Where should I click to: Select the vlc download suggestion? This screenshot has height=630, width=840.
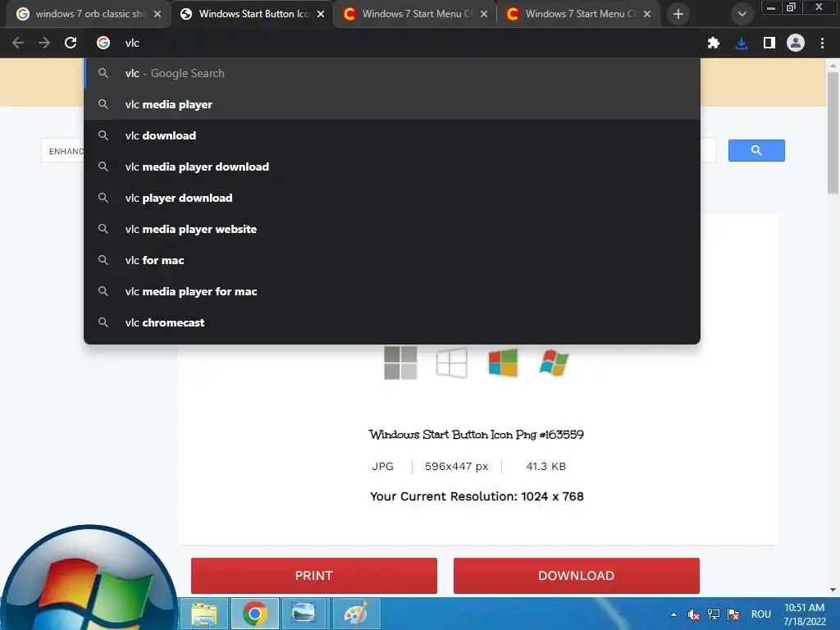[392, 135]
